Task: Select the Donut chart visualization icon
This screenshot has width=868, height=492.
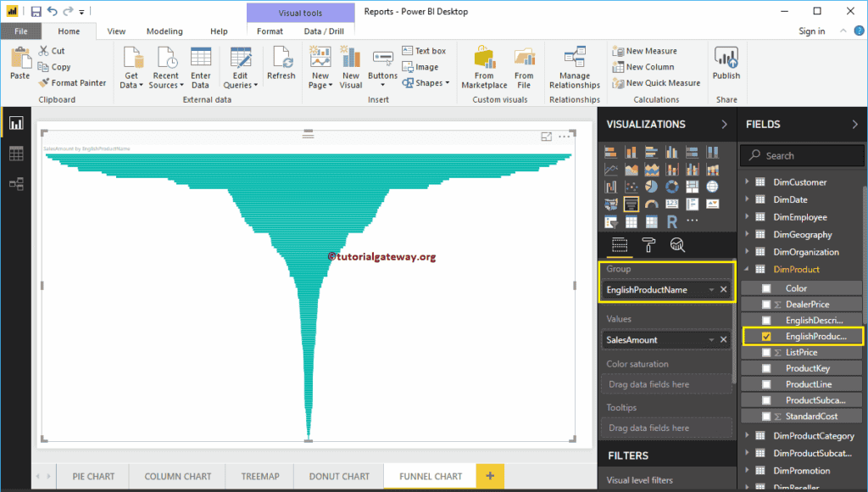Action: [672, 187]
